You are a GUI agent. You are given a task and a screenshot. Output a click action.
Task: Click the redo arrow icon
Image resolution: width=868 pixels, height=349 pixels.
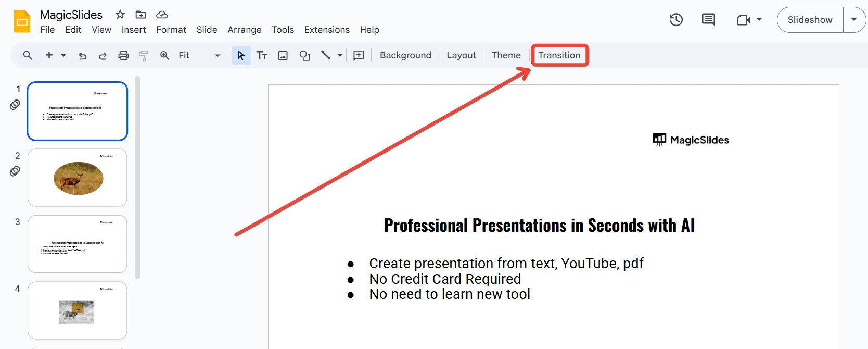(103, 55)
